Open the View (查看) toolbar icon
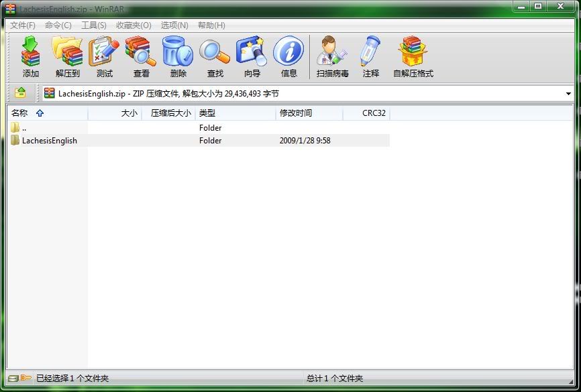 point(141,56)
